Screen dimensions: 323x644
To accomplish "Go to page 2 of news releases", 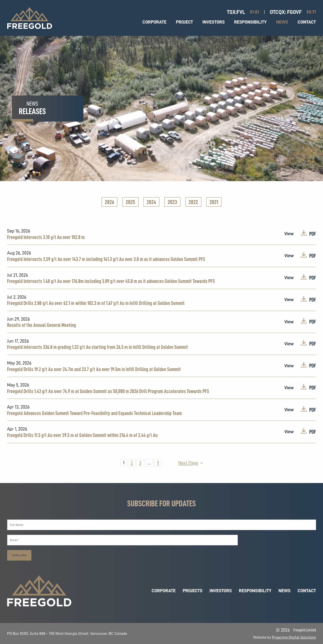I will coord(132,463).
